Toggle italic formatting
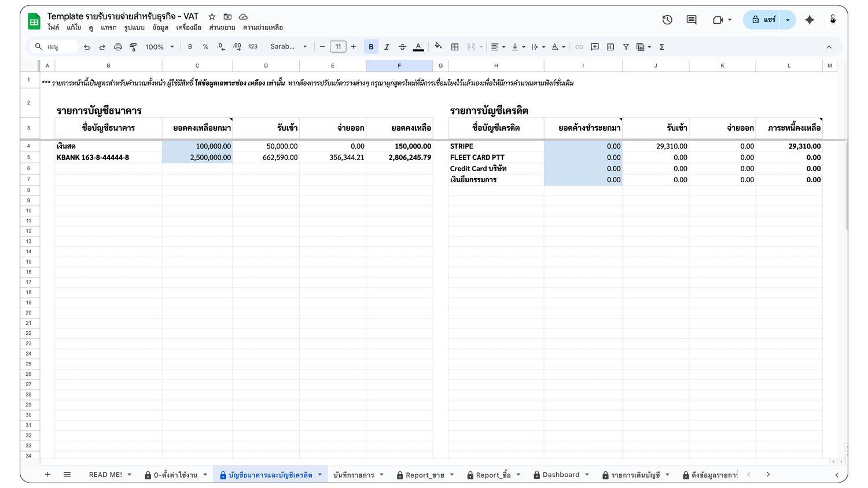Viewport: 868px width, 488px height. (387, 47)
